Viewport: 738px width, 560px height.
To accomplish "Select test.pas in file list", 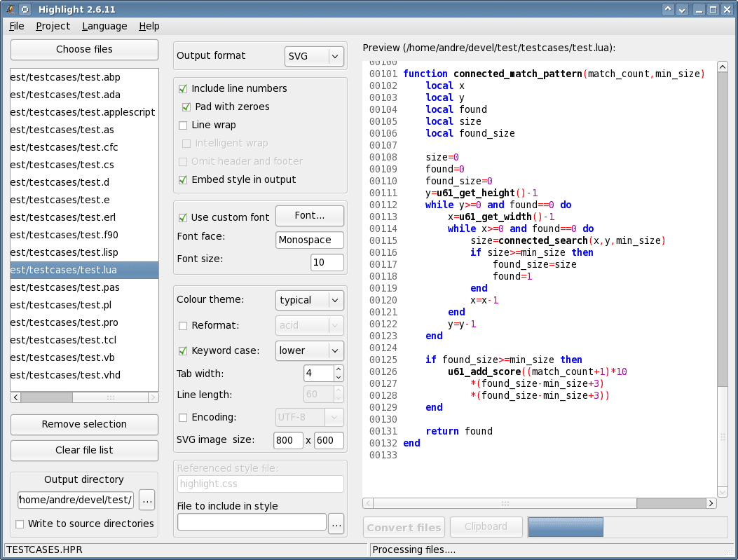I will (84, 287).
